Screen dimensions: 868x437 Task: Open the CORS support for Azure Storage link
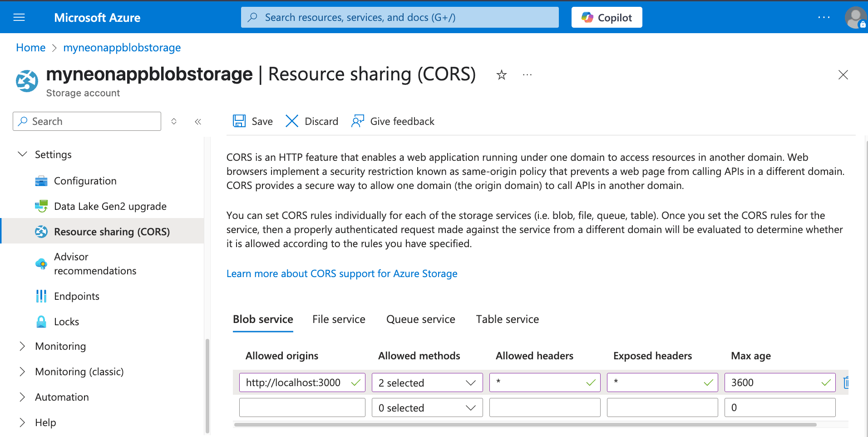click(342, 273)
